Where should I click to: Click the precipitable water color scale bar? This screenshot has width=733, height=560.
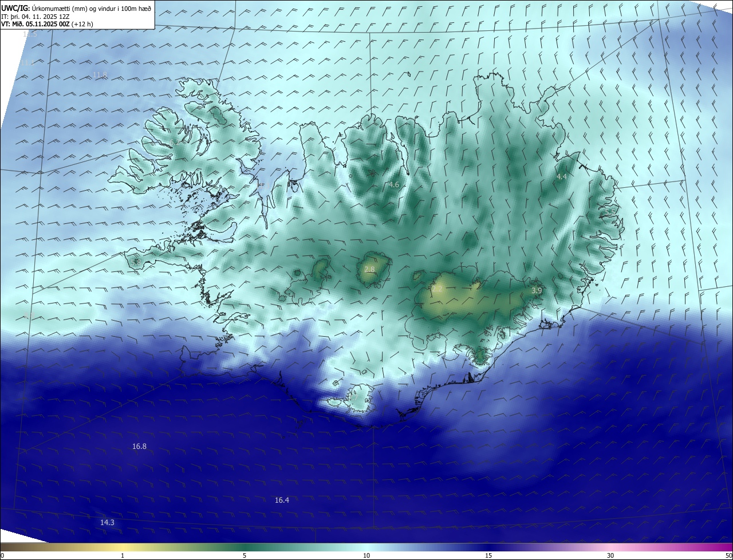click(366, 547)
